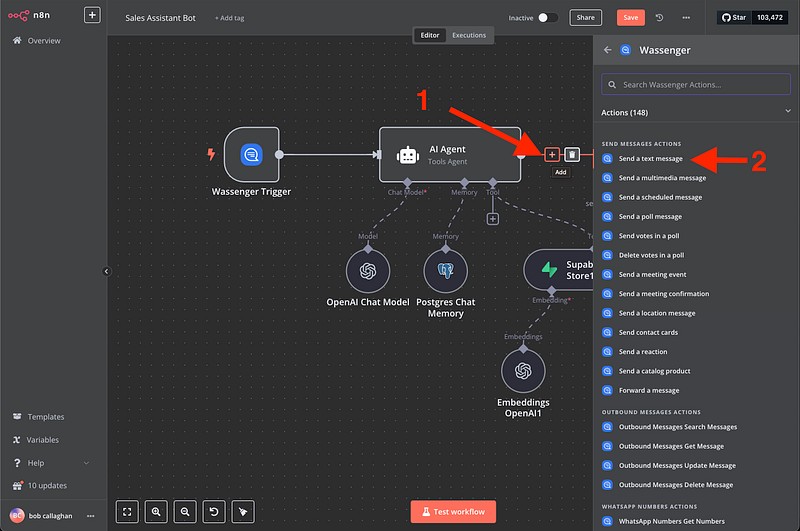Click the zoom in magnifier icon
The height and width of the screenshot is (531, 800).
click(157, 511)
